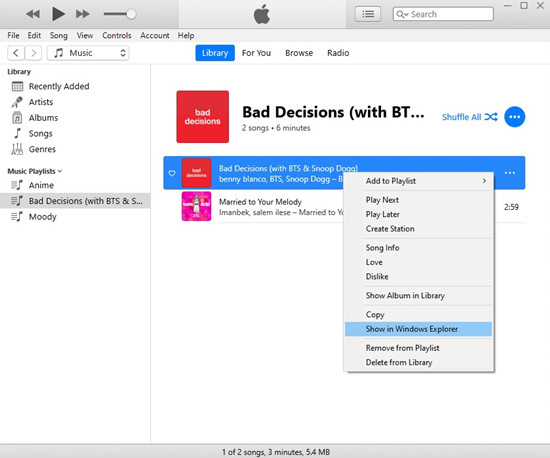Switch to the Radio tab
550x458 pixels.
338,53
